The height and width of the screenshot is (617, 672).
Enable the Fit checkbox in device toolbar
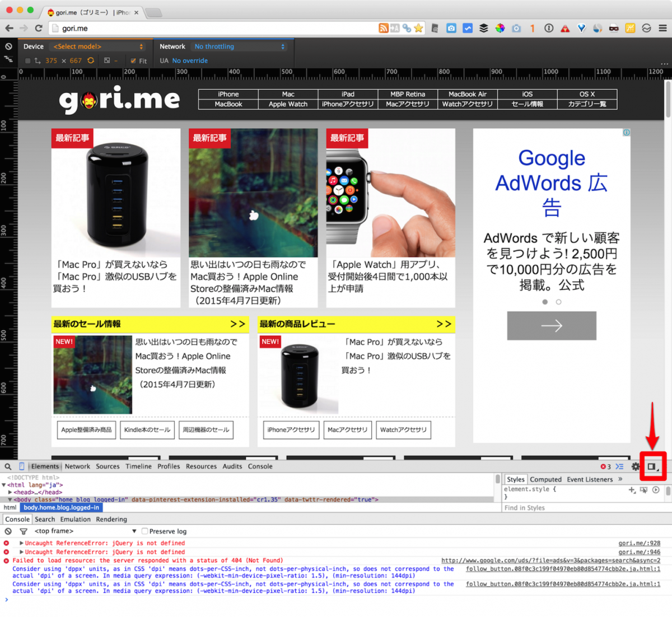pos(133,60)
